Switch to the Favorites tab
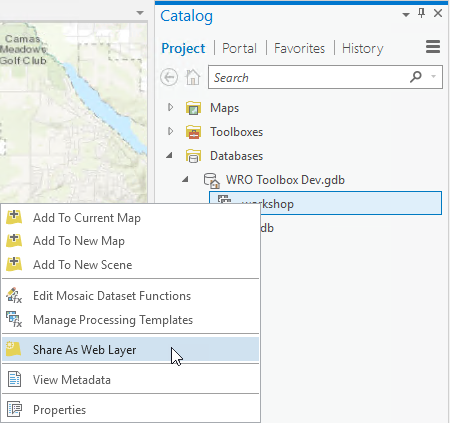 pos(299,48)
